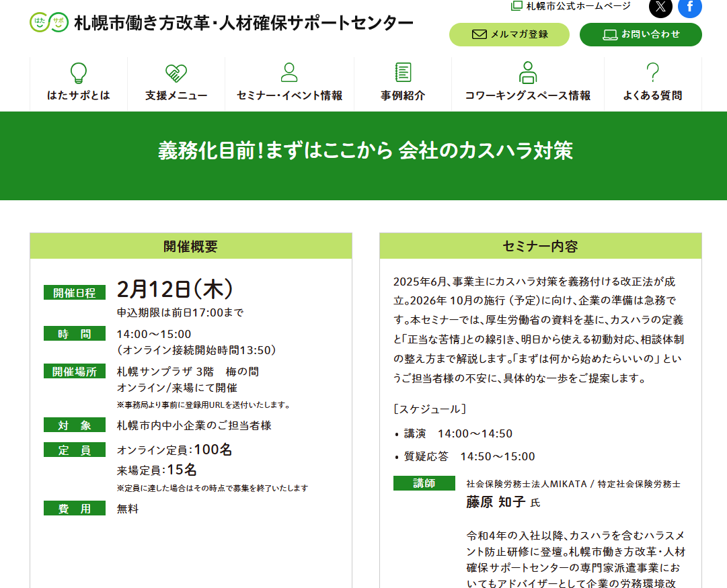Go to コワーキングスペース情報 menu label
The width and height of the screenshot is (727, 588).
click(528, 95)
